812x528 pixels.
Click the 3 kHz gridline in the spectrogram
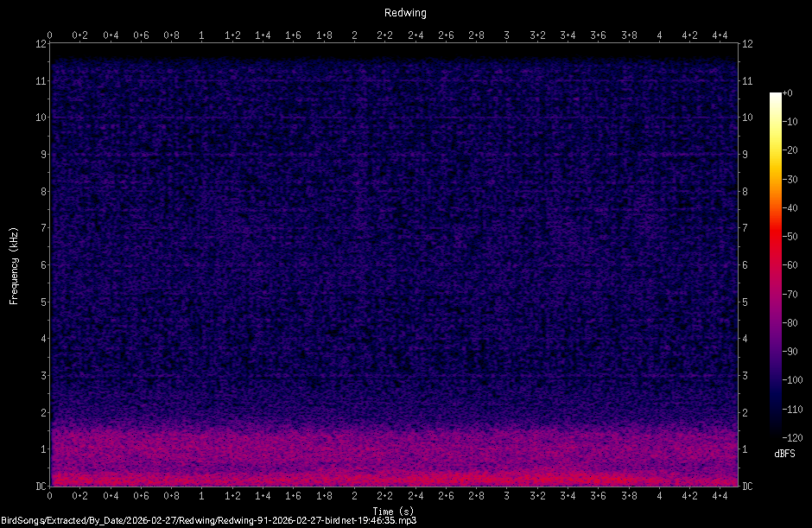[396, 376]
